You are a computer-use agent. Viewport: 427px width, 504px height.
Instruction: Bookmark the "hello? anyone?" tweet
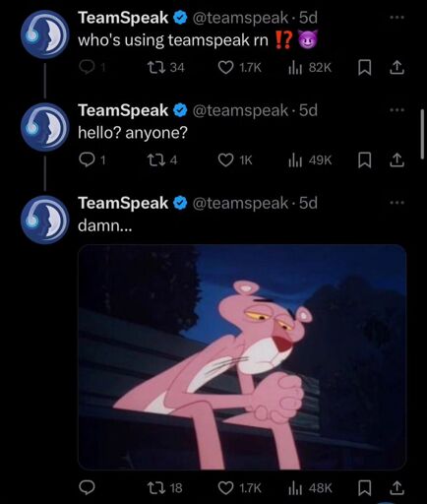[364, 160]
